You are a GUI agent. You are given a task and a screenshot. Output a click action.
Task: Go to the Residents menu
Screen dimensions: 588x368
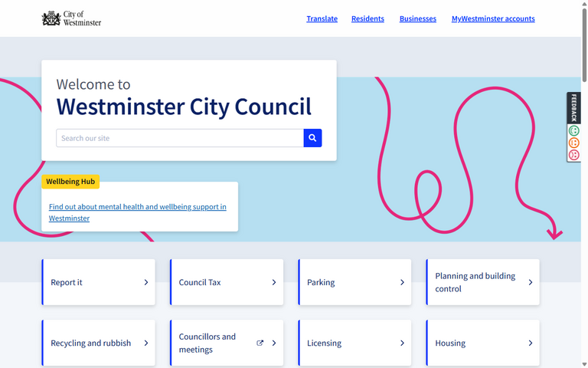click(x=367, y=18)
